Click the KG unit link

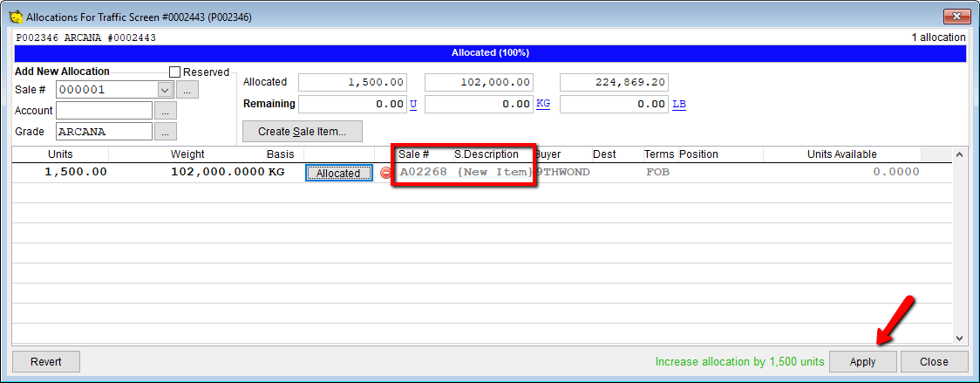543,104
